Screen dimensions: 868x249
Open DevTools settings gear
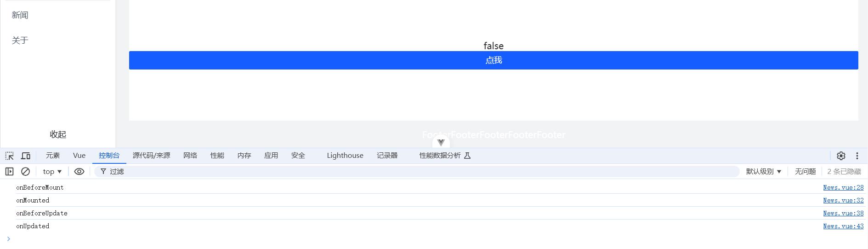[x=841, y=156]
